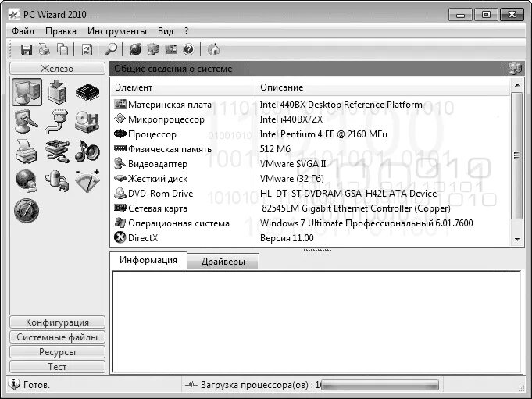532x399 pixels.
Task: Select the Voltage and temperature gauge icon
Action: (x=87, y=180)
